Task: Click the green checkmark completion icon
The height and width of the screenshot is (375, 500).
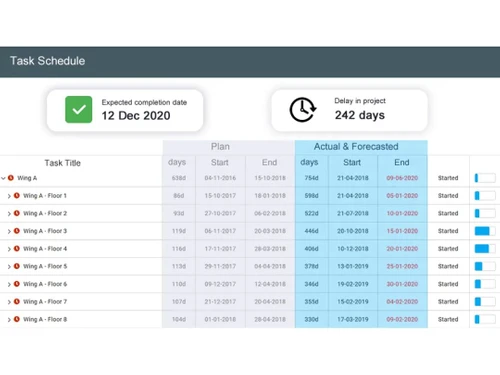Action: click(79, 110)
